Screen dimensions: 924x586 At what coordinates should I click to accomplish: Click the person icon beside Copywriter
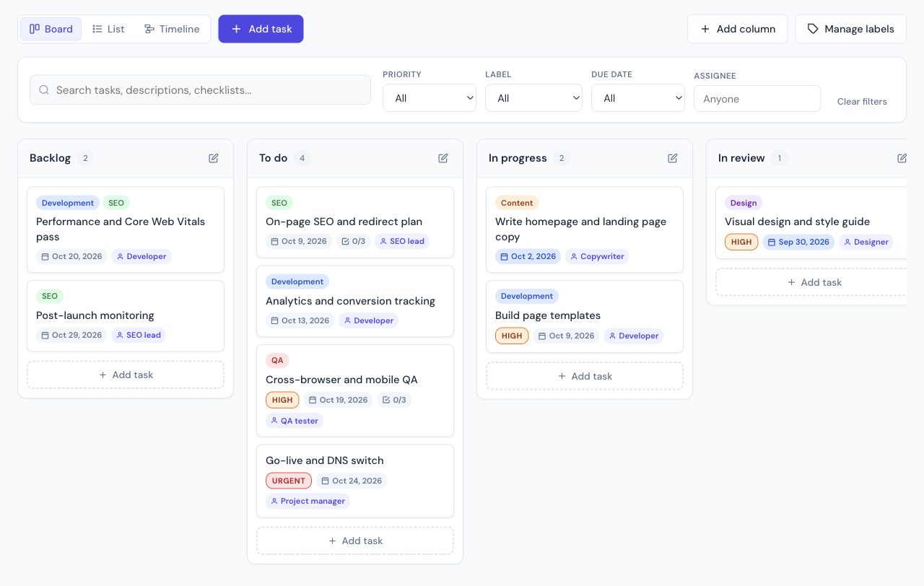pos(574,256)
